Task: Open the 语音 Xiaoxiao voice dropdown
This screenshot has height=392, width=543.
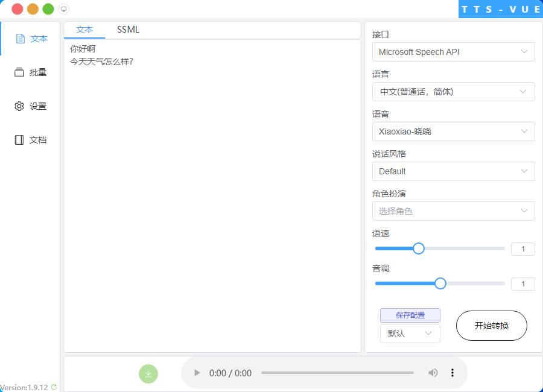Action: pos(453,131)
